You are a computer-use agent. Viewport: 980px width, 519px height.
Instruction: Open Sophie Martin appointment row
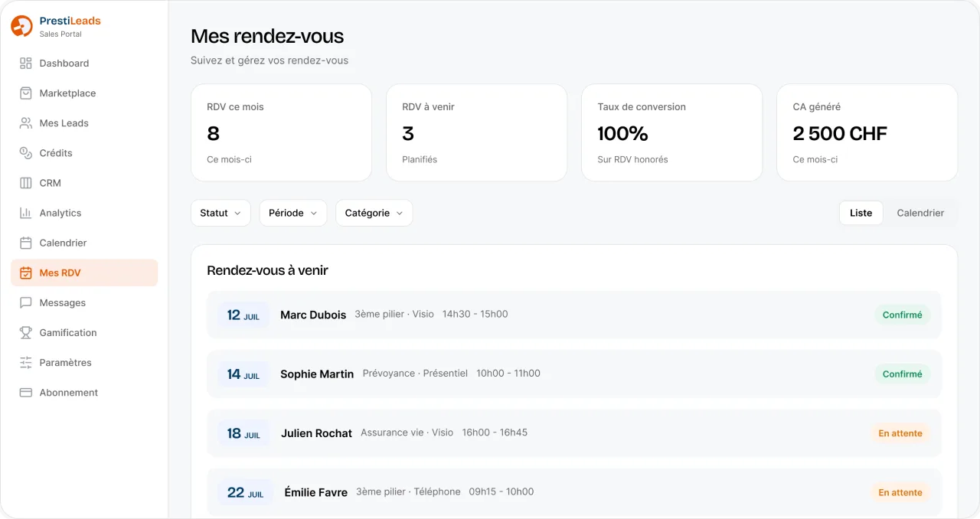(x=574, y=374)
